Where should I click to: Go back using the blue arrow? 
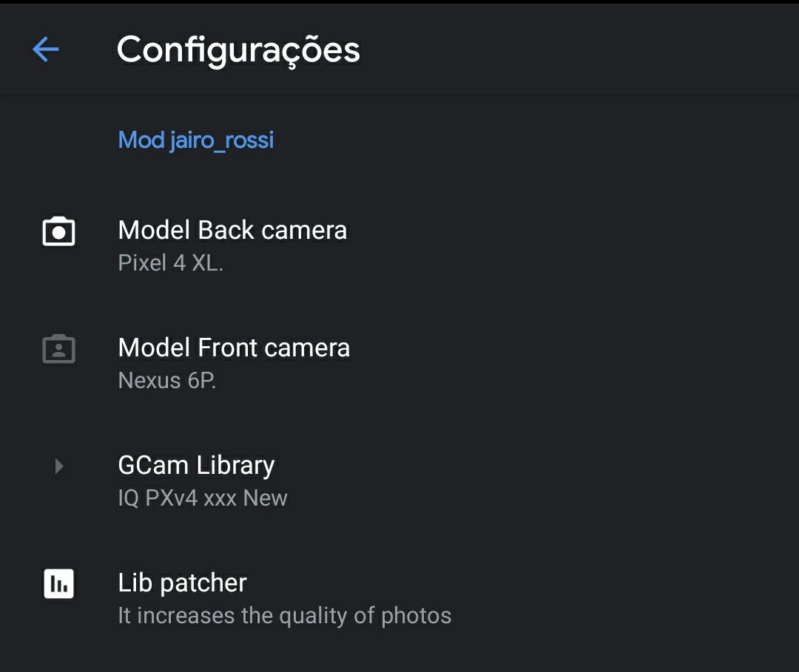click(x=46, y=50)
